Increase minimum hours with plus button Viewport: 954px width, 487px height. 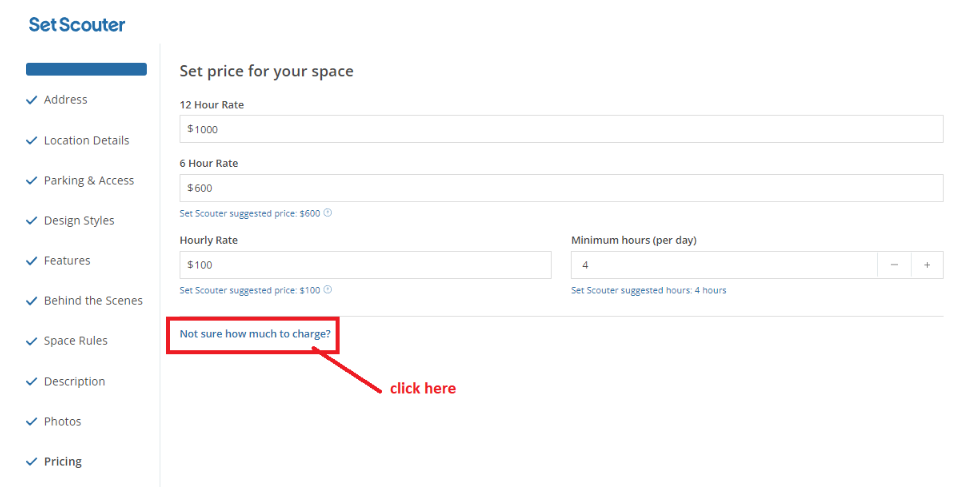[x=927, y=265]
